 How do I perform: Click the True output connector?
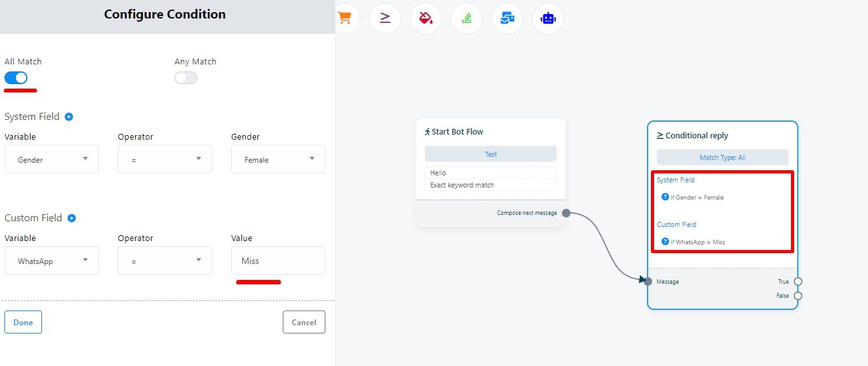coord(798,281)
